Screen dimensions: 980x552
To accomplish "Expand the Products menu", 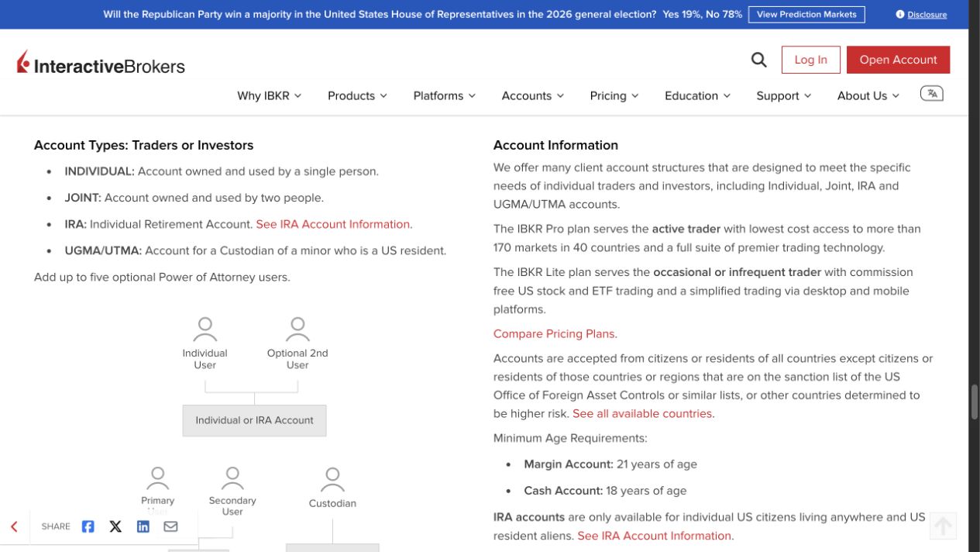I will click(x=357, y=95).
